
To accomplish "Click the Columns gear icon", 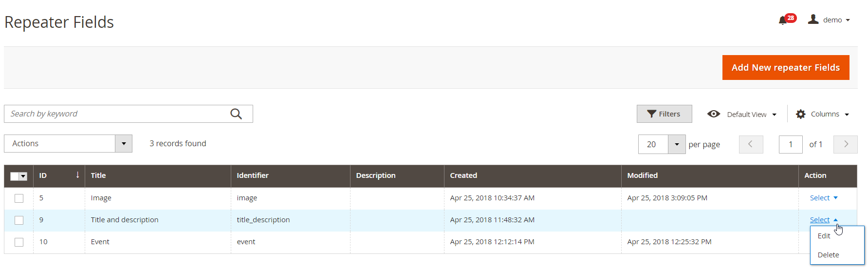I will (x=800, y=114).
